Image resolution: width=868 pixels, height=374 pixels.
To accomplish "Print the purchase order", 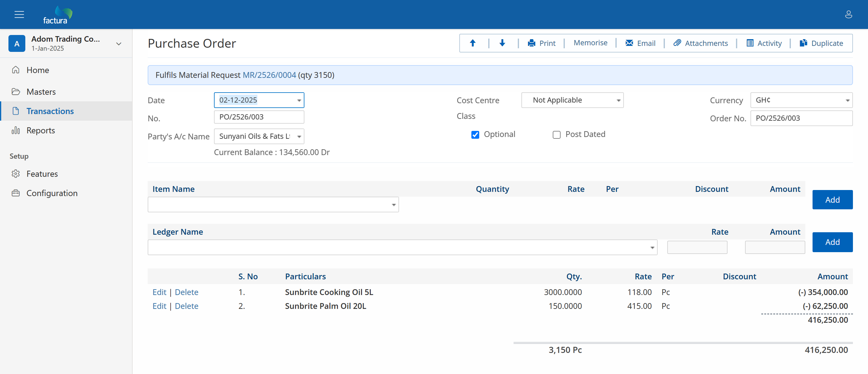I will [542, 43].
